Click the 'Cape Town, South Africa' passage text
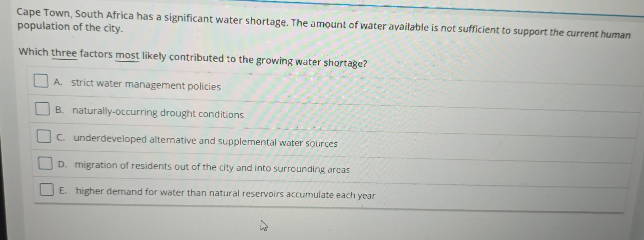Screen dimensions: 644x240 pyautogui.click(x=75, y=14)
